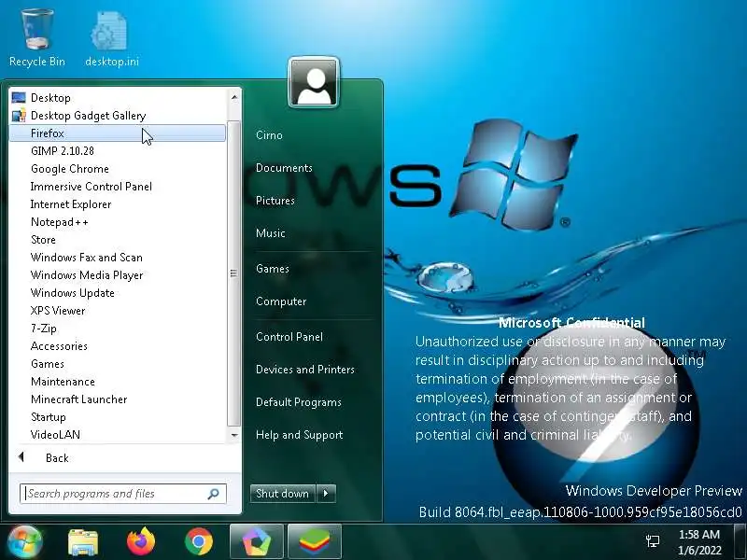Image resolution: width=747 pixels, height=560 pixels.
Task: Click the Start orb button
Action: tap(24, 541)
